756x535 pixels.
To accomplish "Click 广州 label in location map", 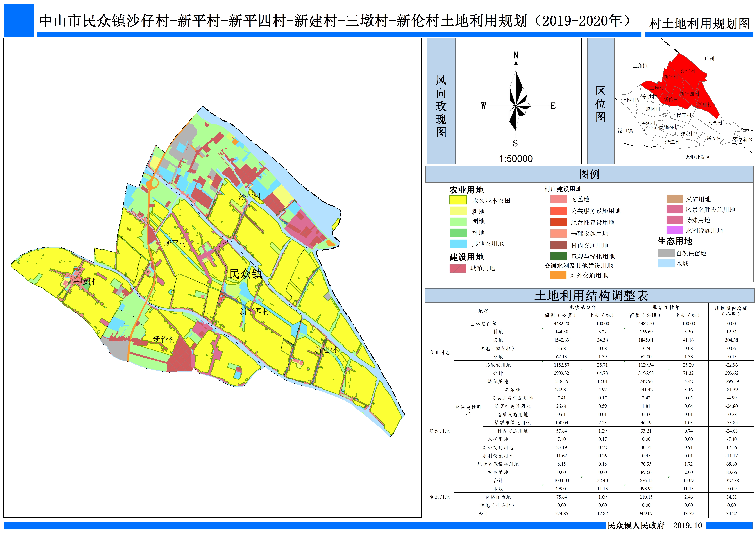I will (x=709, y=59).
